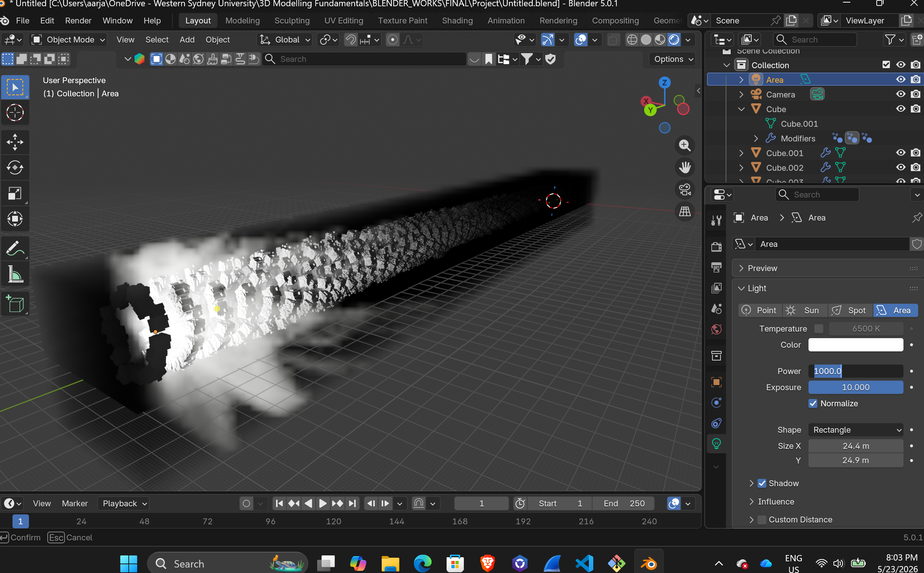924x573 pixels.
Task: Toggle the camera view icon
Action: pyautogui.click(x=685, y=189)
